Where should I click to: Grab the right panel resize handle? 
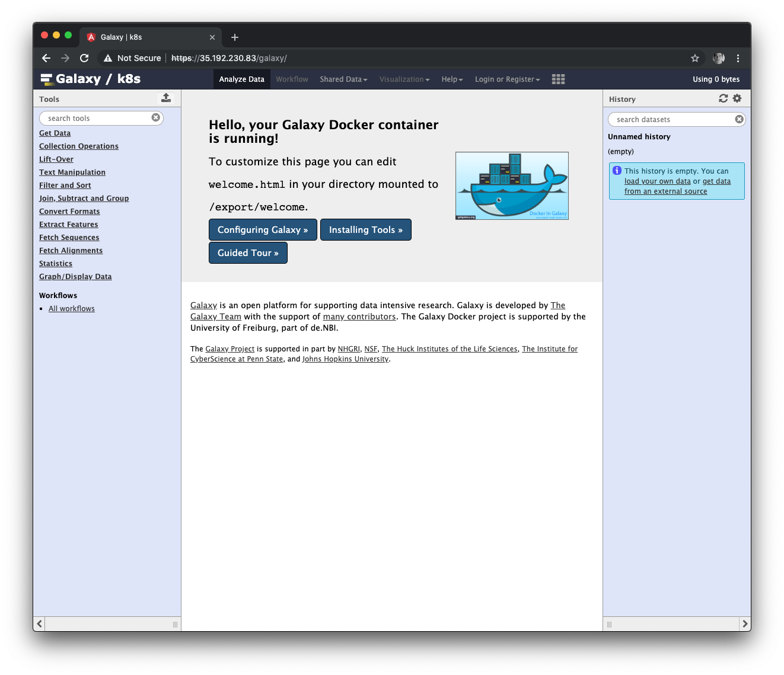point(609,624)
